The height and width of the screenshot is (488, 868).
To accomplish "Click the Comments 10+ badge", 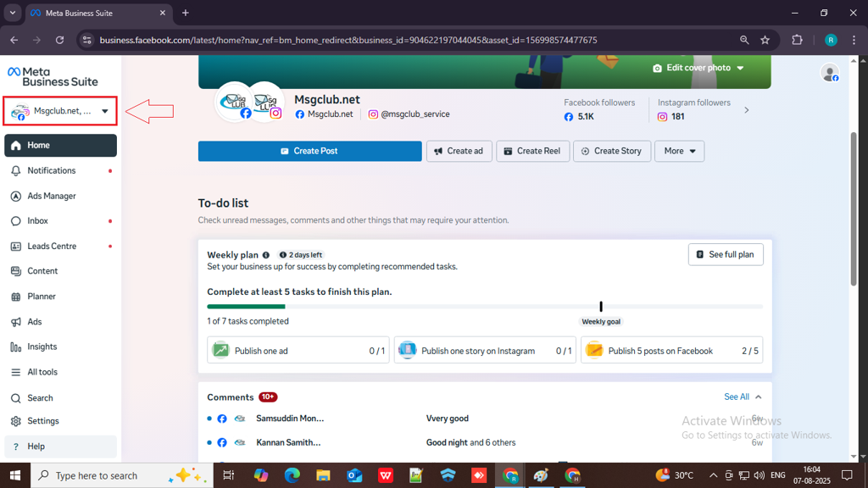I will tap(268, 397).
